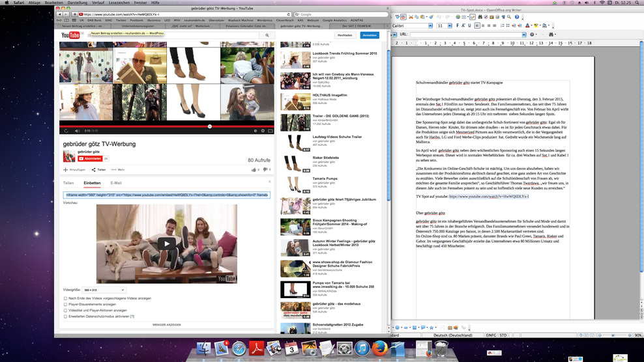The image size is (644, 362).
Task: Open the URL field dropdown arrow in Writer
Action: tap(524, 35)
